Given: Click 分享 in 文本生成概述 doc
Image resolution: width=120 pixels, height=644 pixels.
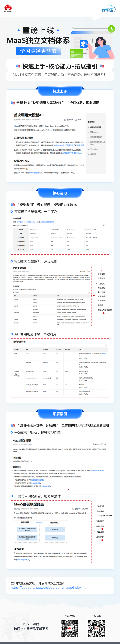Looking at the screenshot, I should (x=89, y=271).
